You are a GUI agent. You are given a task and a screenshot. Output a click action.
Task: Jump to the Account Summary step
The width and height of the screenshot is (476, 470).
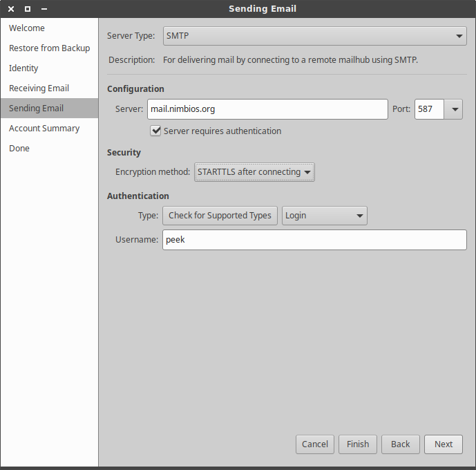tap(44, 129)
